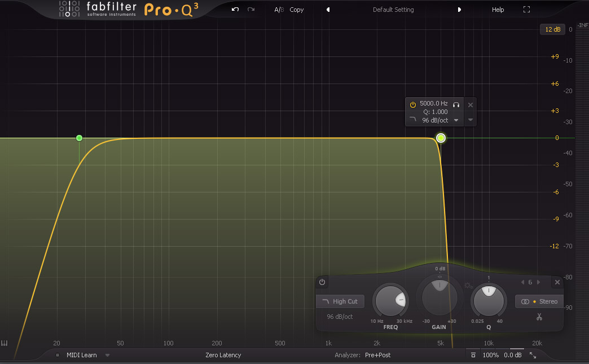Select the next band arrow
The image size is (589, 364).
pos(538,282)
